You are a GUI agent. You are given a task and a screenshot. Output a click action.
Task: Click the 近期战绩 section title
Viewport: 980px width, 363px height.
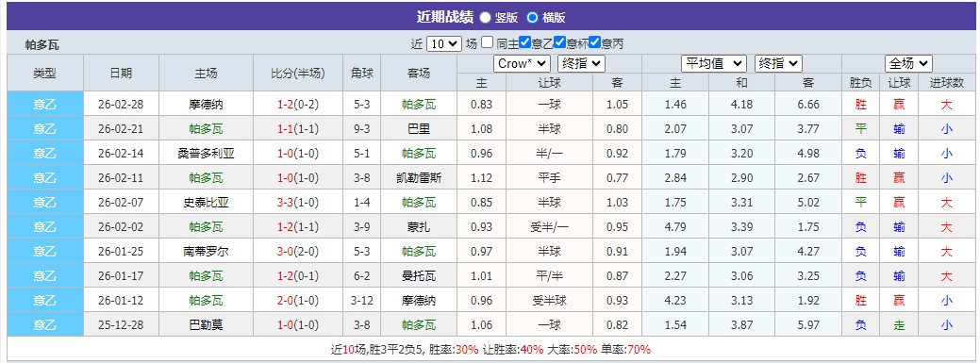[x=445, y=17]
